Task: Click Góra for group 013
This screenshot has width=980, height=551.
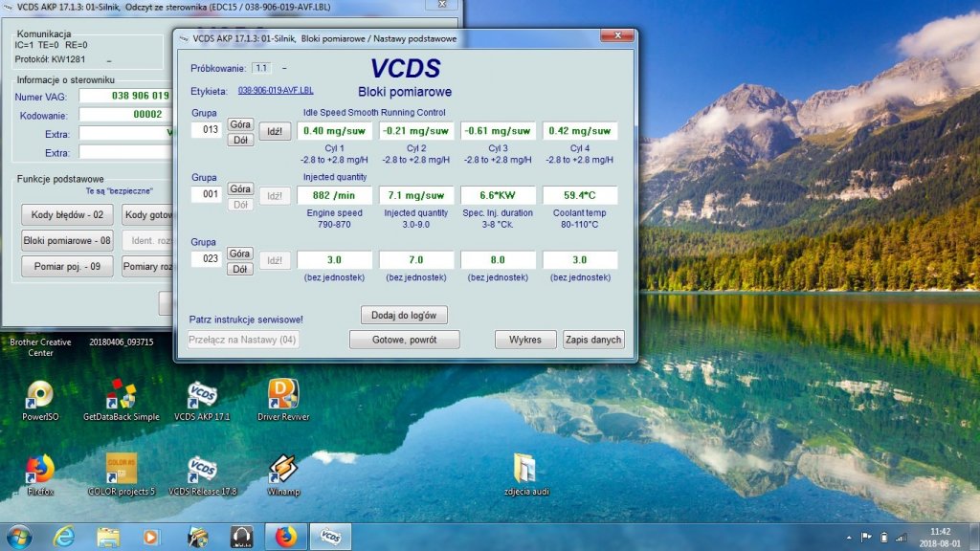Action: (240, 124)
